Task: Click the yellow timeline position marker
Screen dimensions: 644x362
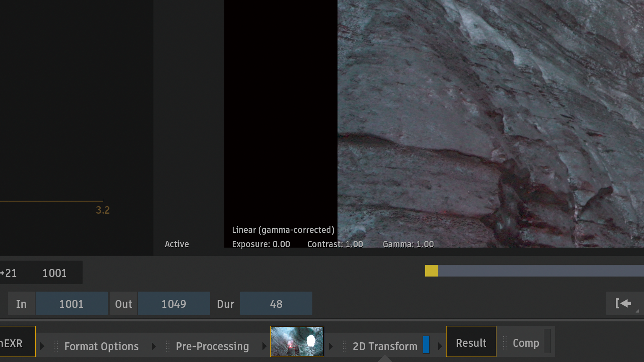Action: 431,271
